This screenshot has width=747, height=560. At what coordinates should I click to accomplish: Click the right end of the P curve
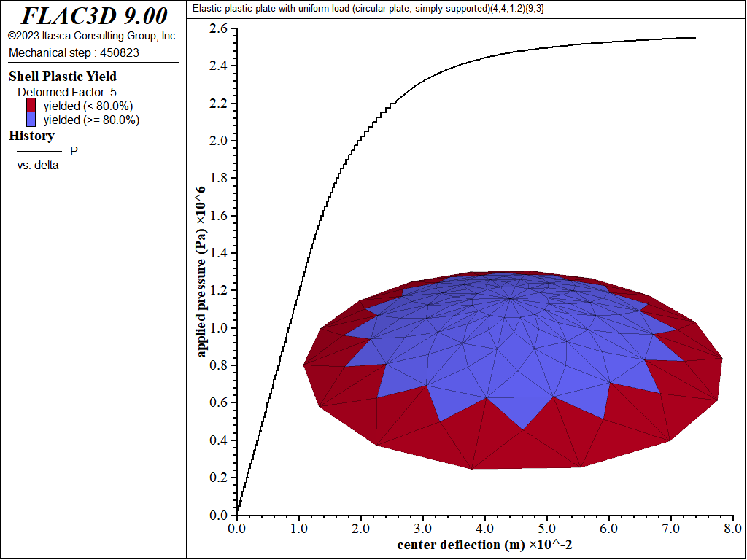pyautogui.click(x=694, y=38)
